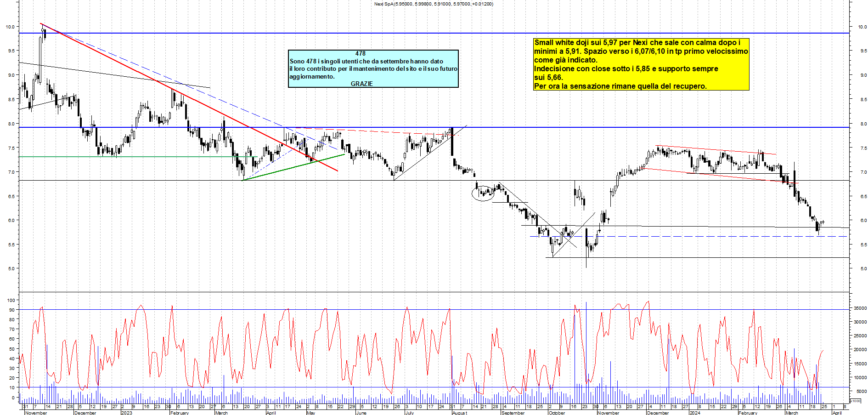Click 50 on the oscillator scale
The height and width of the screenshot is (415, 868).
pos(11,349)
